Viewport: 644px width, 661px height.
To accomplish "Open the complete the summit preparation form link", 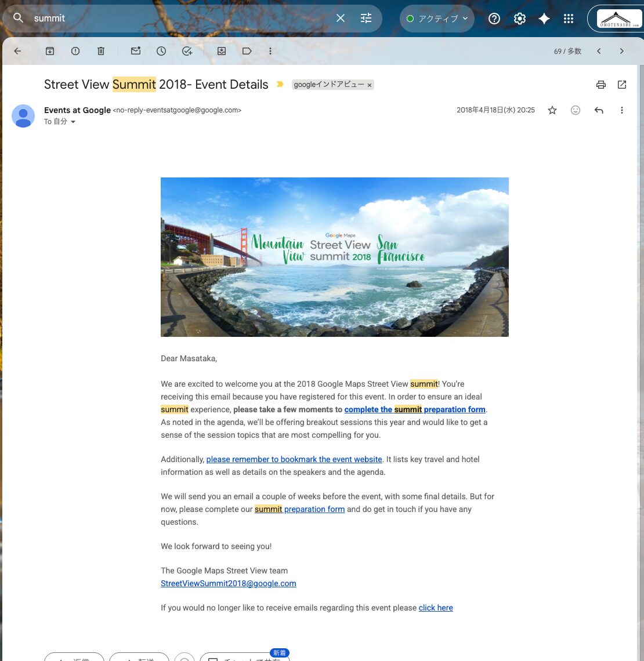I will (415, 409).
